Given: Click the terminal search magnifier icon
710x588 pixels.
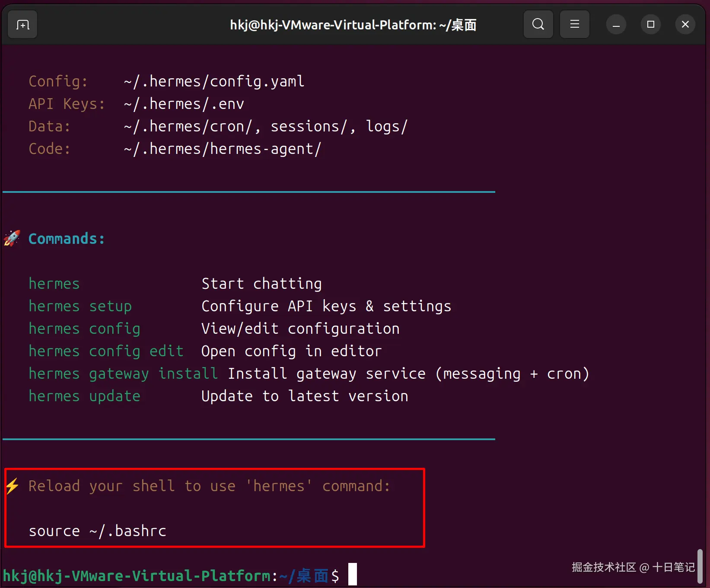Looking at the screenshot, I should pos(538,24).
